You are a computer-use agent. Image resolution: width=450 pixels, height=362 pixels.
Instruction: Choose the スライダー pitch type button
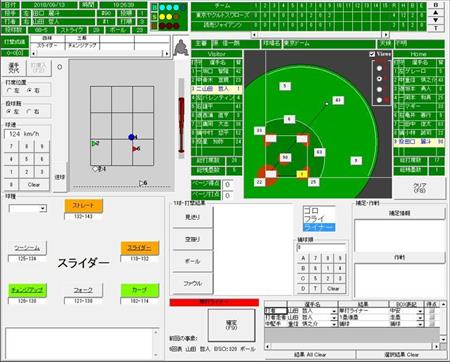[x=139, y=248]
